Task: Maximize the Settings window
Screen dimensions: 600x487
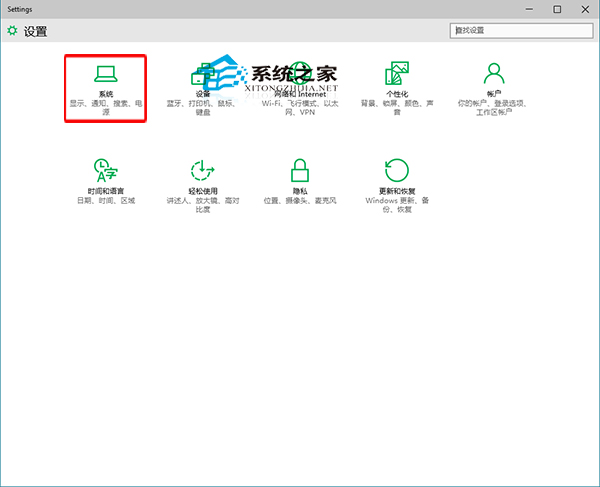Action: click(x=557, y=9)
